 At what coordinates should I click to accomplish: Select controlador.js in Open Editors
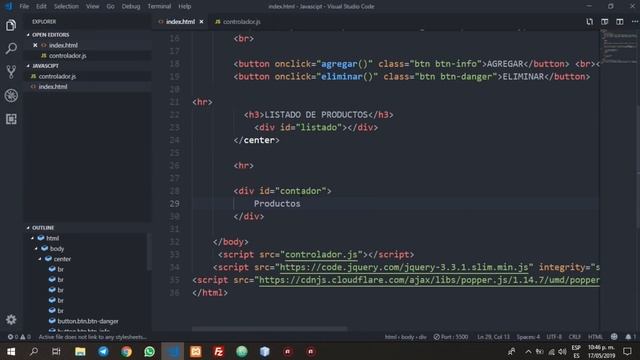(67, 56)
